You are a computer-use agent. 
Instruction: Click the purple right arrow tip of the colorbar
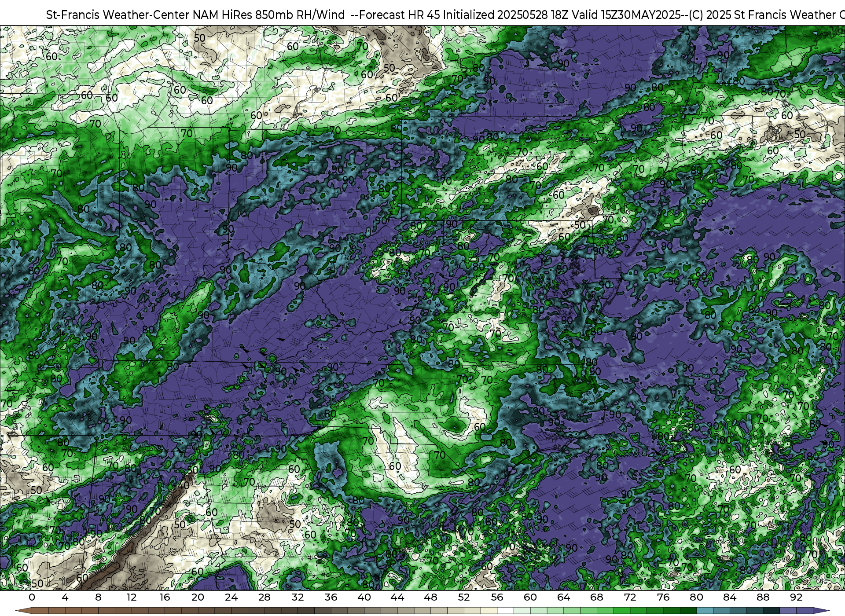[821, 611]
